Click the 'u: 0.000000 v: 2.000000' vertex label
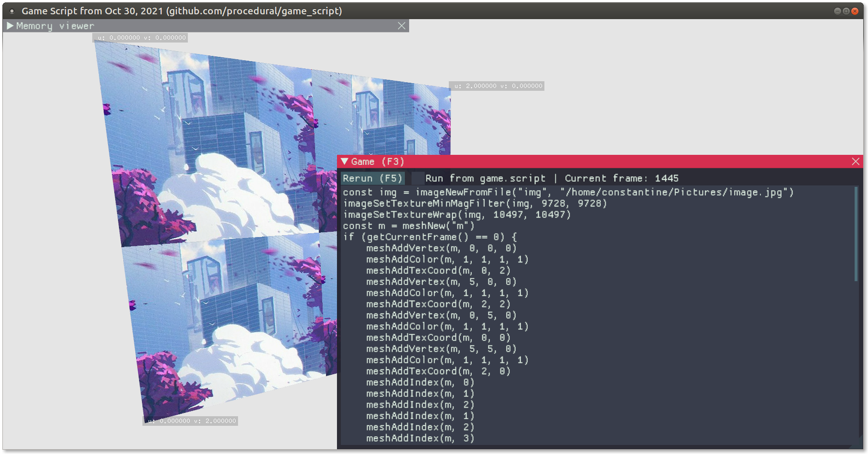 pyautogui.click(x=190, y=421)
